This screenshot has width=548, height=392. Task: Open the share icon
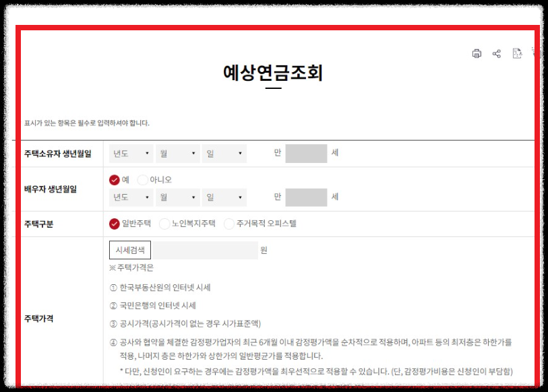point(497,53)
